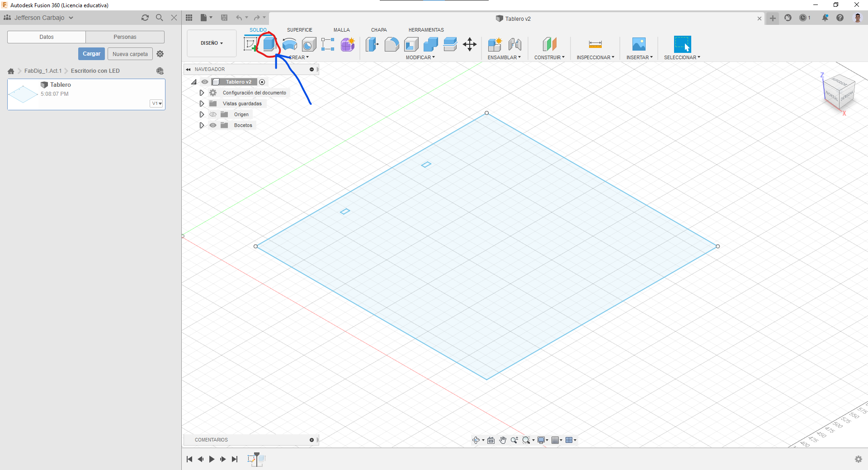This screenshot has width=868, height=470.
Task: Select the Fillet tool
Action: [x=392, y=44]
